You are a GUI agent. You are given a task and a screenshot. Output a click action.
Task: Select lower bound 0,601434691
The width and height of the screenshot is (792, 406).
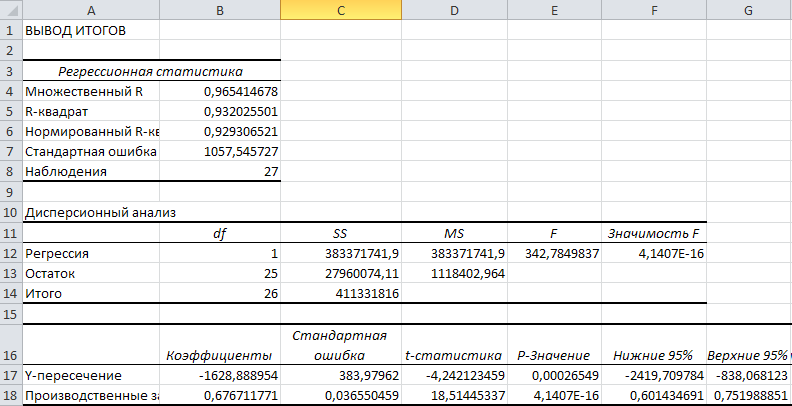[x=654, y=395]
